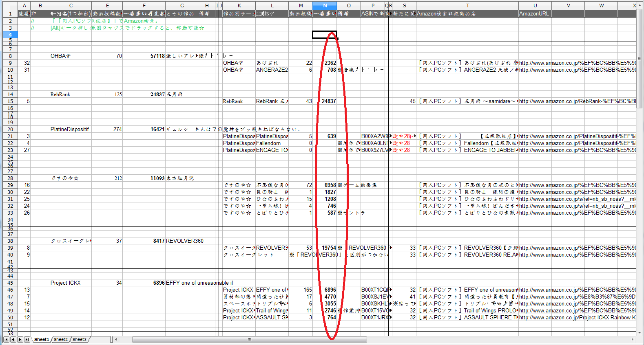
Task: Select the cell with value 19754
Action: pos(325,248)
